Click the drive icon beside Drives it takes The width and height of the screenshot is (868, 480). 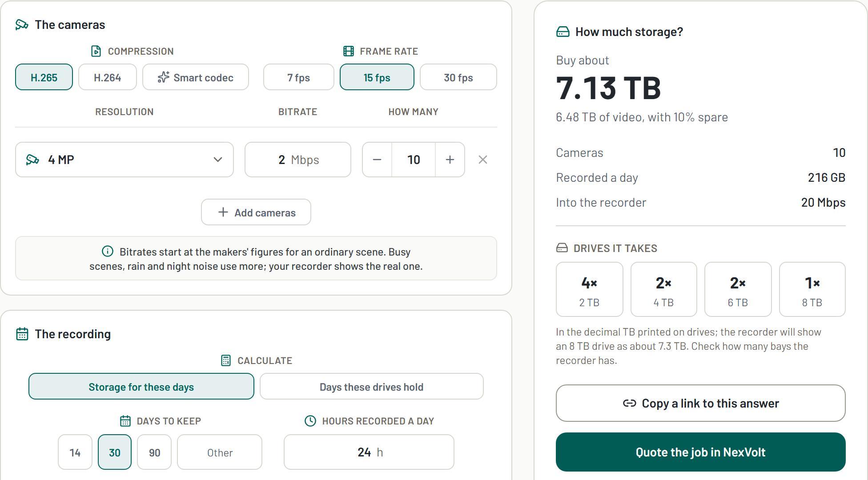click(562, 248)
